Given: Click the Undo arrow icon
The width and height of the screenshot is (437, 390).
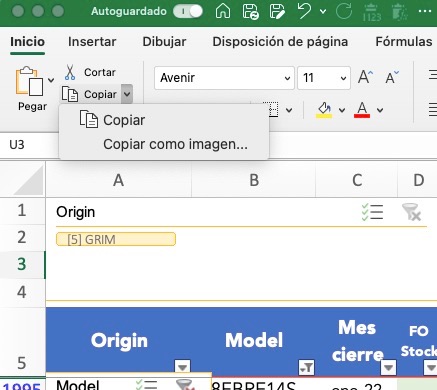Looking at the screenshot, I should point(304,11).
